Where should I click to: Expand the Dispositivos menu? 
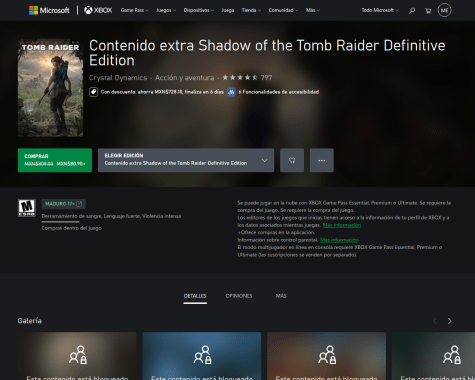[x=199, y=10]
